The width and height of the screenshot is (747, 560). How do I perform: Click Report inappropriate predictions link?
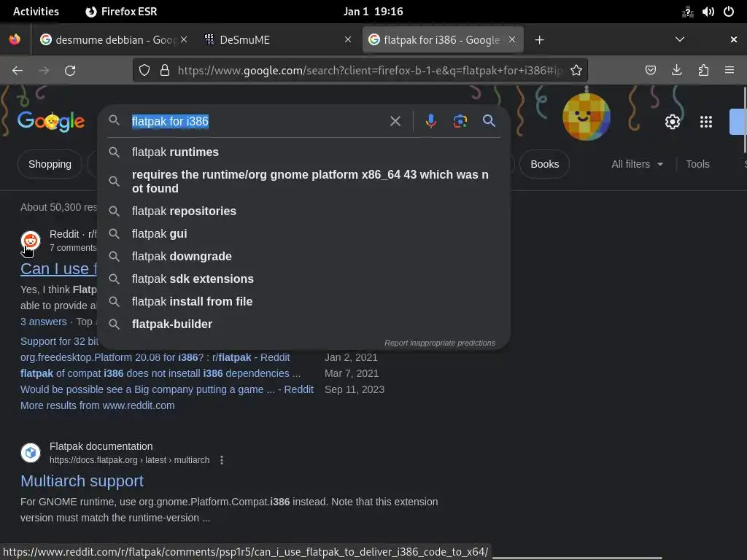pos(440,343)
